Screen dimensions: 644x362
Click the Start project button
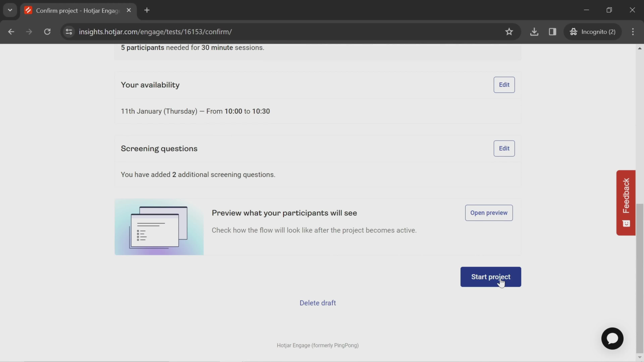pyautogui.click(x=491, y=277)
